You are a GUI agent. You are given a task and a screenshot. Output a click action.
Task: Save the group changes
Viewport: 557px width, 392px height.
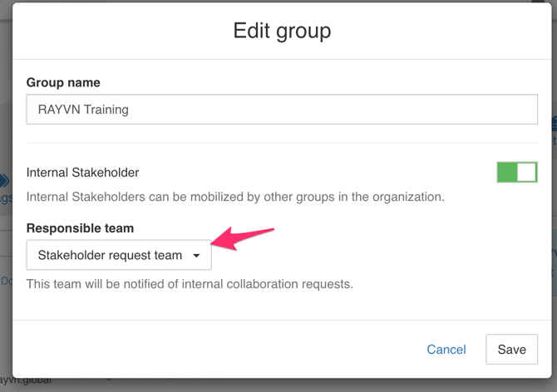pos(511,350)
